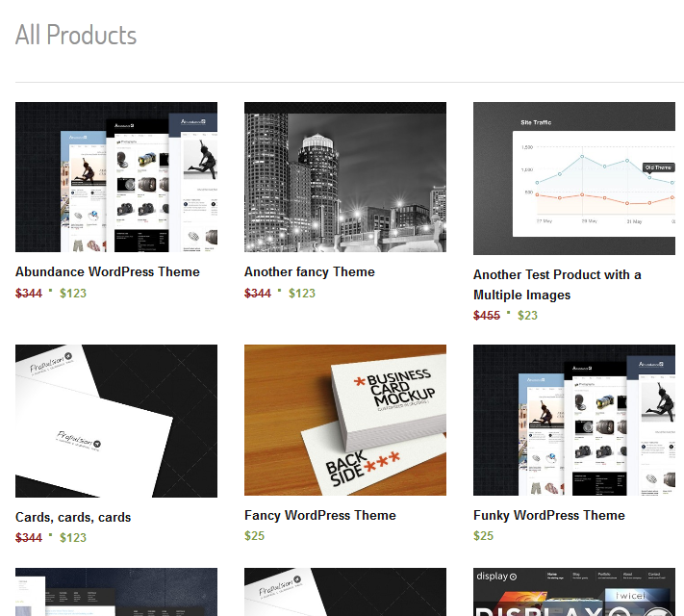The image size is (684, 616).
Task: Open the Site Traffic chart product image
Action: coord(574,178)
